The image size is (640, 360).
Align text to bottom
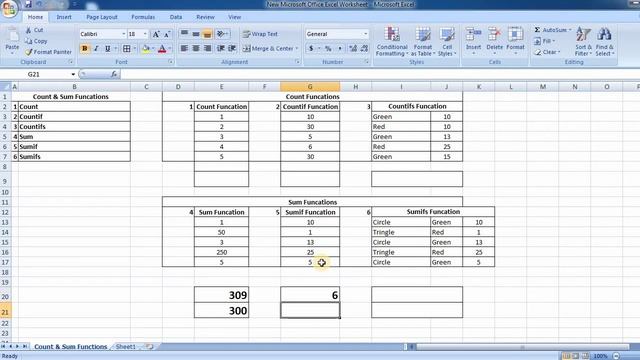pos(207,34)
